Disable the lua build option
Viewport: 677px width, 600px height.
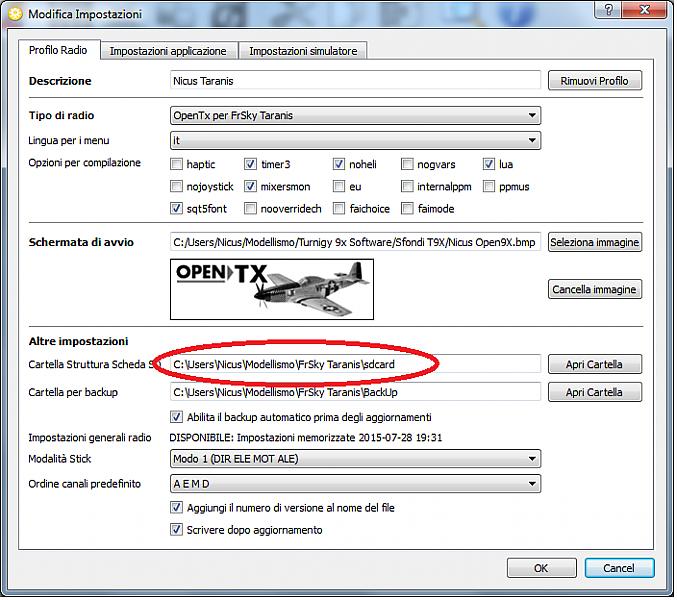(490, 164)
